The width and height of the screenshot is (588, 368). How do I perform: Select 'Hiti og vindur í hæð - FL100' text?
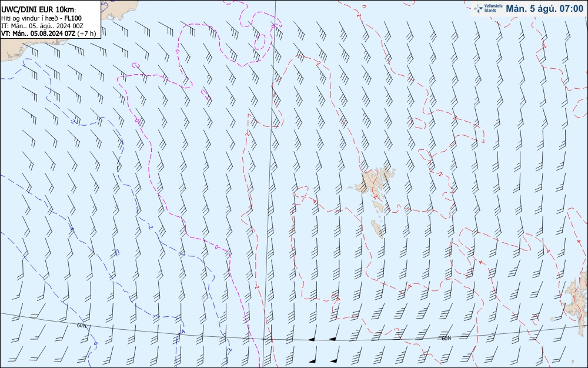(41, 18)
